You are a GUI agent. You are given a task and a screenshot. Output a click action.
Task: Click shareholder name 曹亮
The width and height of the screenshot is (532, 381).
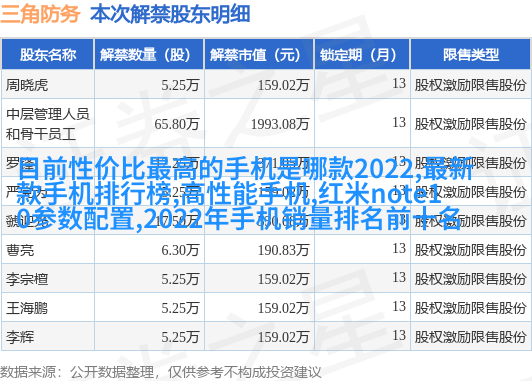tap(20, 250)
